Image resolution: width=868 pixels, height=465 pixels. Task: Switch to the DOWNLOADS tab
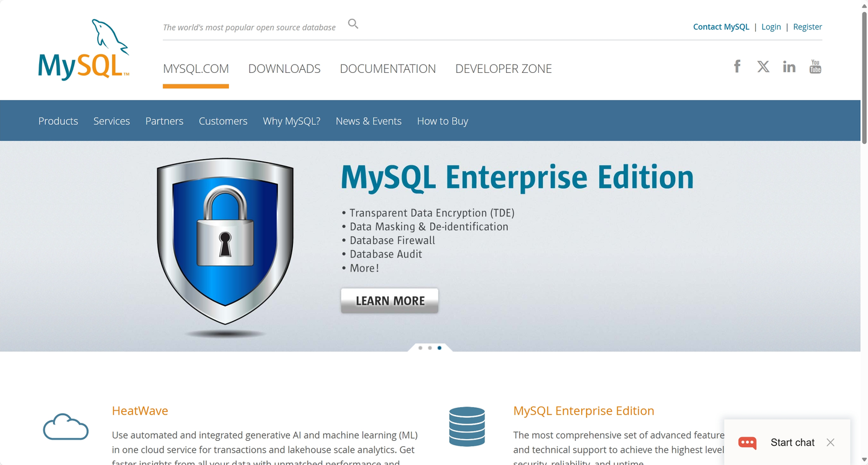tap(284, 69)
